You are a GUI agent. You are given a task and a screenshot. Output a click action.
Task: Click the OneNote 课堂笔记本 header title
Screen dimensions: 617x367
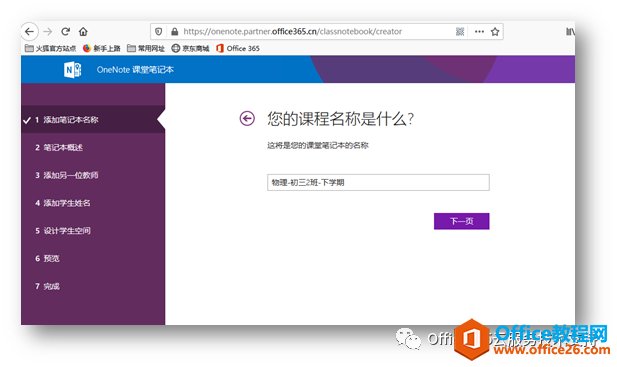[x=135, y=70]
